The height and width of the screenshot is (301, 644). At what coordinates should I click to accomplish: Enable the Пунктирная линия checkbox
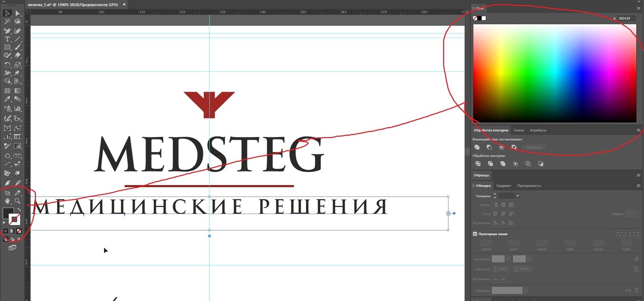tap(475, 234)
